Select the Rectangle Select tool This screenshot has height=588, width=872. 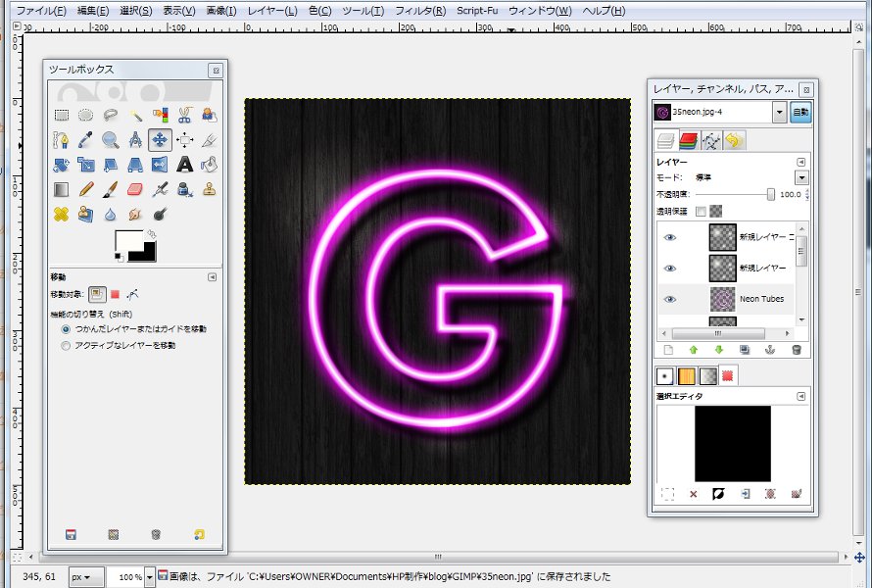(x=62, y=114)
